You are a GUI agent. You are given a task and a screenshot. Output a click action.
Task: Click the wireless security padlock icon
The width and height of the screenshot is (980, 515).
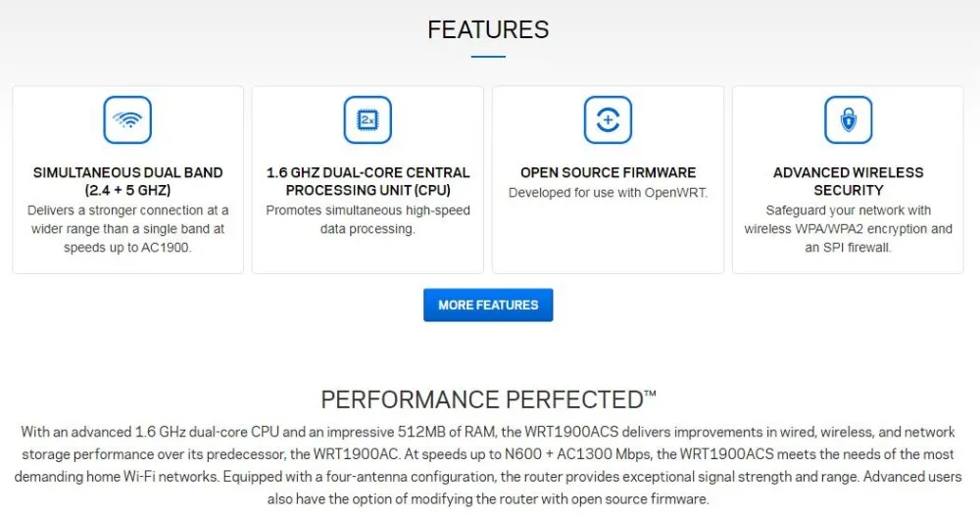click(x=848, y=119)
